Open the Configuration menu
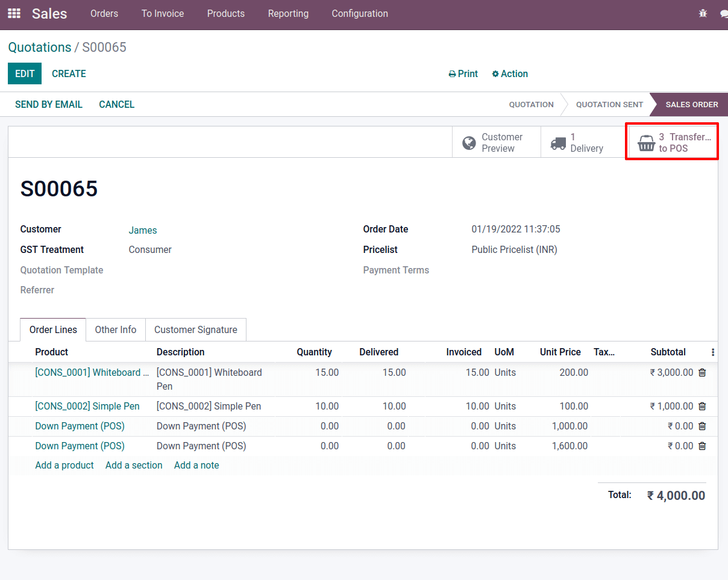This screenshot has height=580, width=728. 360,13
